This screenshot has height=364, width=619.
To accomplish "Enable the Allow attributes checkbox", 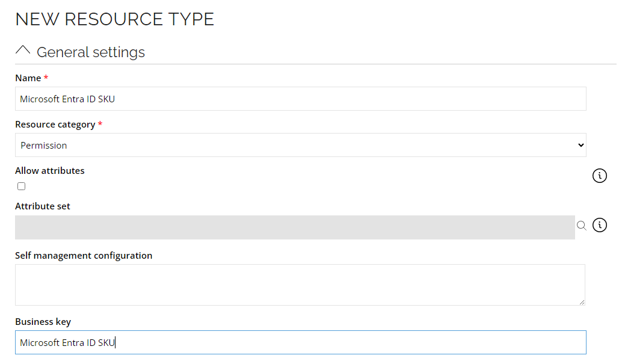I will (21, 186).
